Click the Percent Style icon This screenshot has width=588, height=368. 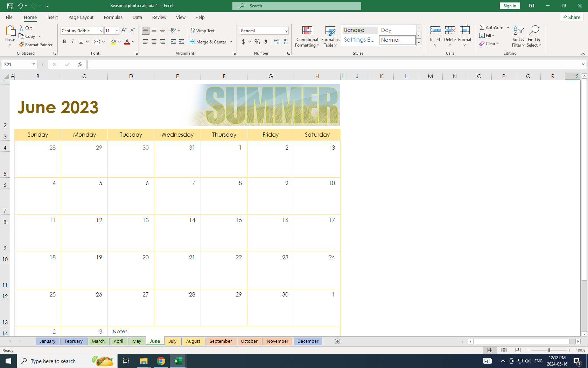(x=257, y=42)
